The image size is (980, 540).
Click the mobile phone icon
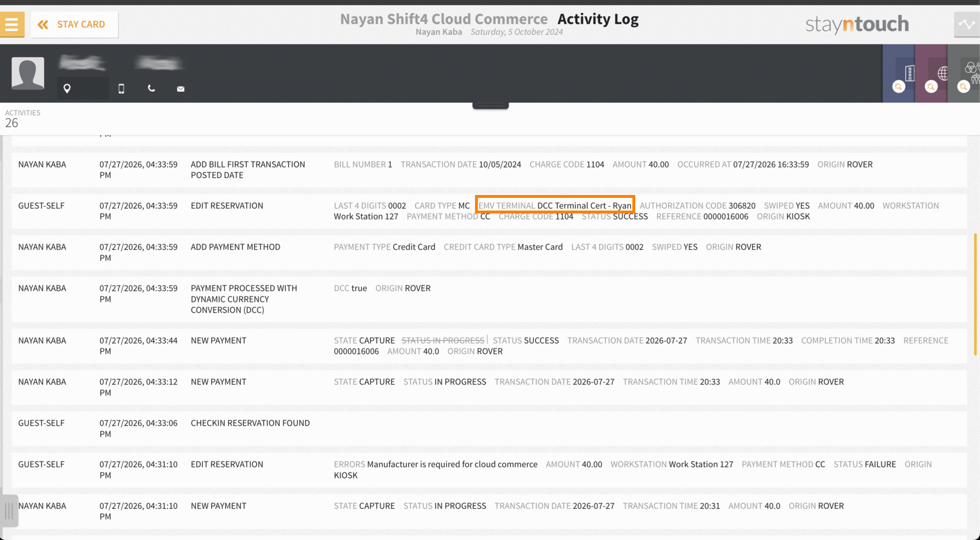point(121,88)
